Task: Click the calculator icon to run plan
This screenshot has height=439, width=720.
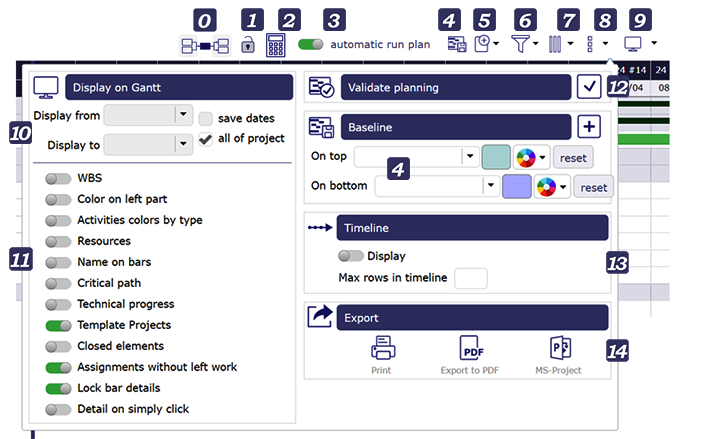Action: click(x=276, y=45)
